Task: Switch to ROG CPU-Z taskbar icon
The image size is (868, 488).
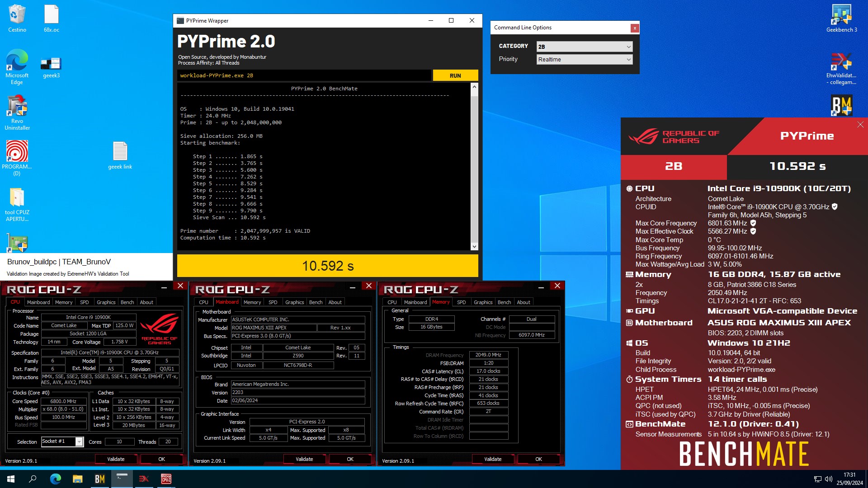Action: pos(166,479)
